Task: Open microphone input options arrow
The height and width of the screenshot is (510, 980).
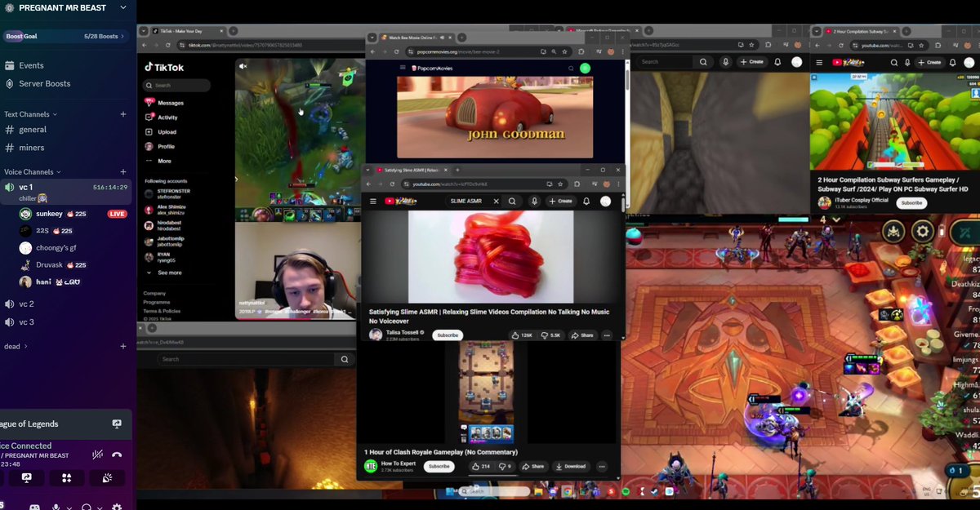Action: [x=69, y=508]
